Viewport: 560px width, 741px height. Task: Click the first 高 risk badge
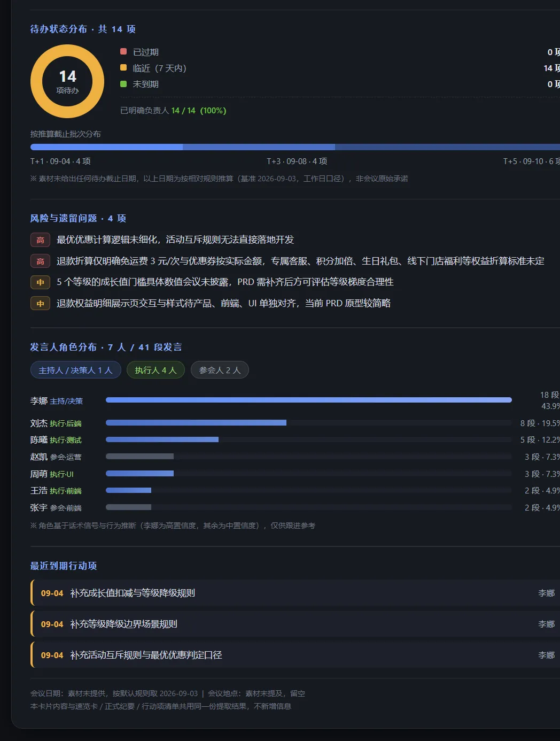click(x=40, y=240)
